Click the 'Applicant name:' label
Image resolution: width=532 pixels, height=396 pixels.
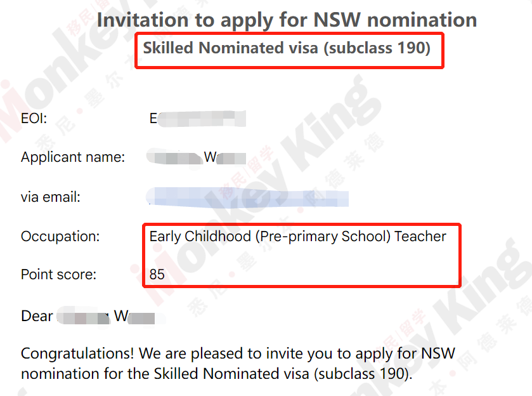(x=73, y=157)
